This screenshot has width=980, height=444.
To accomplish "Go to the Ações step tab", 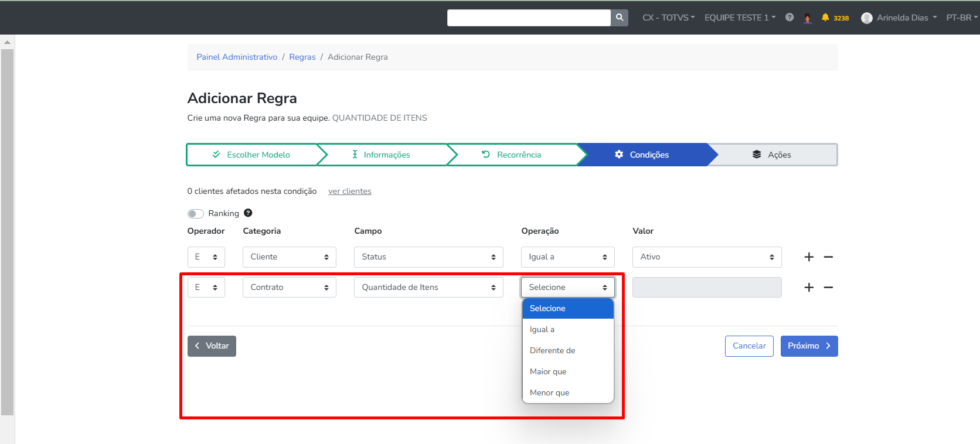I will tap(772, 155).
